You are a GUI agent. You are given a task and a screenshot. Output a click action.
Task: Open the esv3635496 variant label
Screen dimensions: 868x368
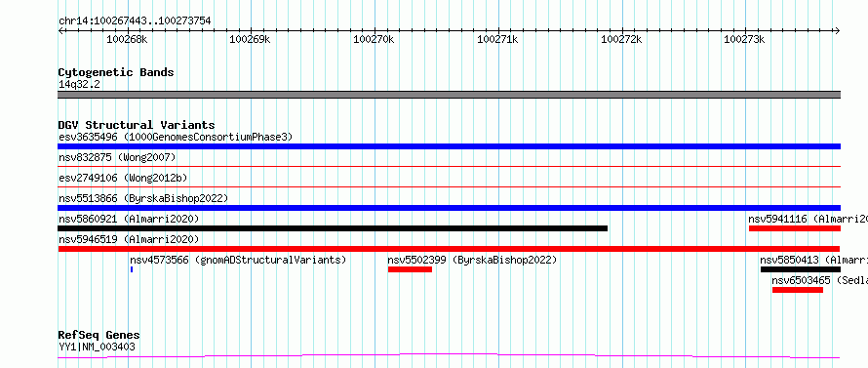click(x=176, y=137)
